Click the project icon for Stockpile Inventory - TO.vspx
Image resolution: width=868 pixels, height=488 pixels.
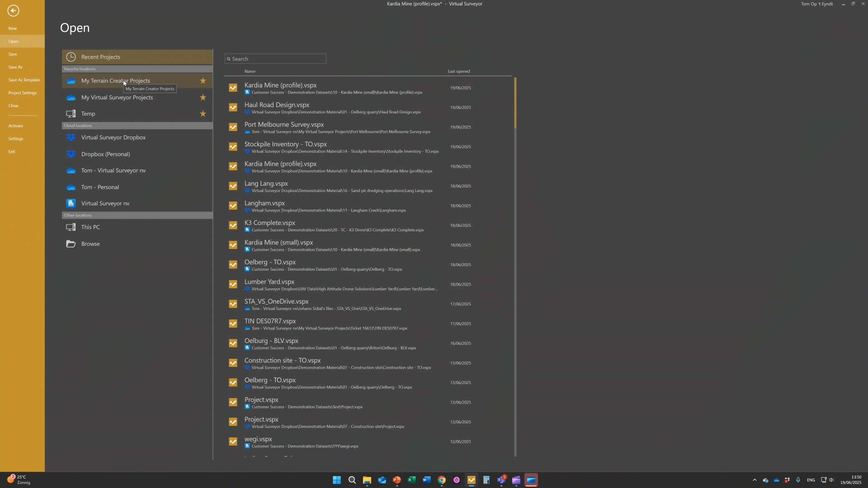coord(233,147)
